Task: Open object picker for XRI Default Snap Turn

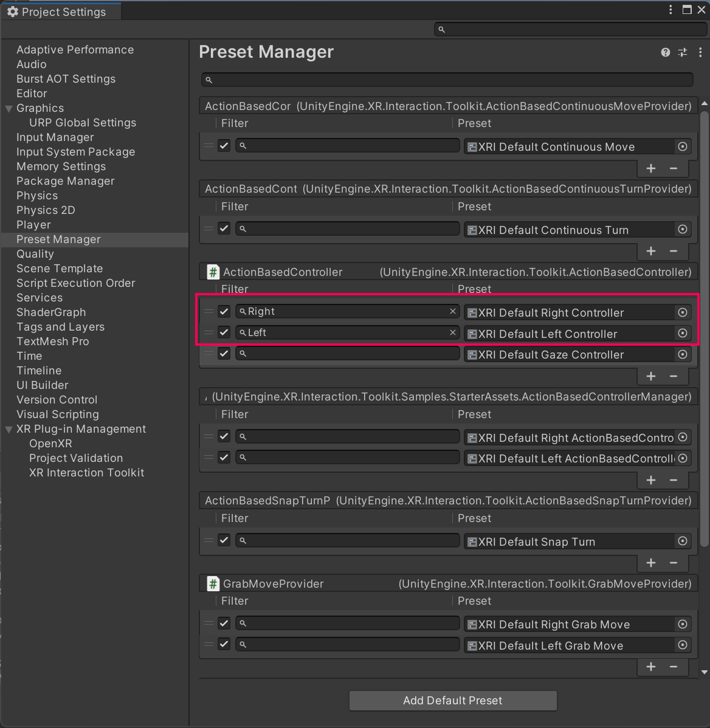Action: click(x=683, y=541)
